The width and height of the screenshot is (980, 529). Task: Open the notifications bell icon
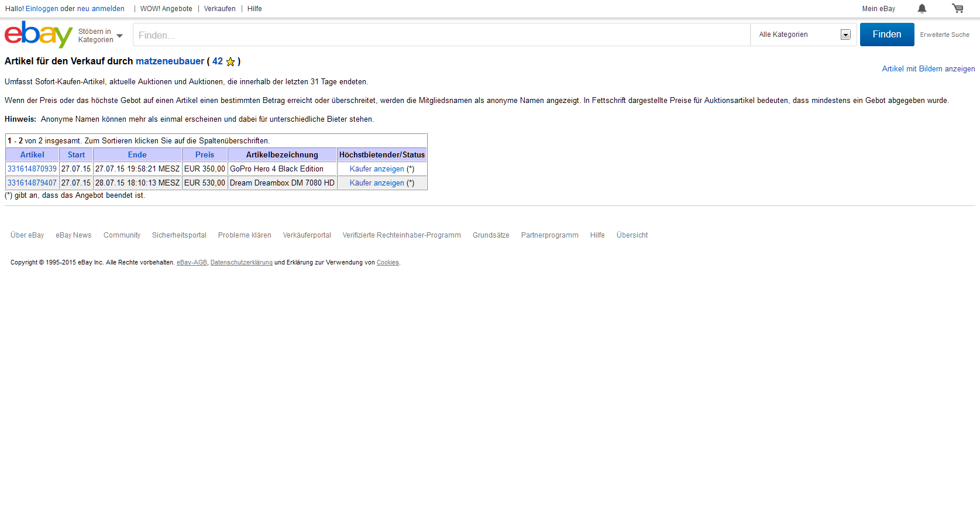click(922, 8)
